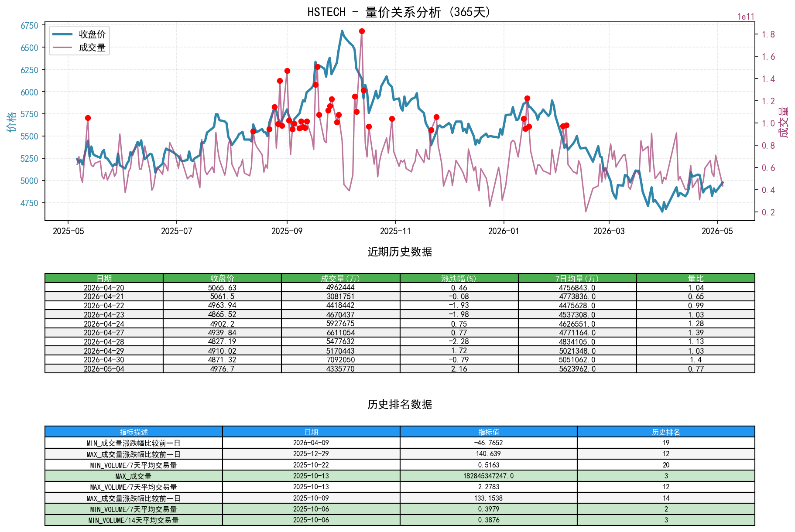The width and height of the screenshot is (795, 532).
Task: Click the MAX_成交量 row label
Action: (x=134, y=476)
